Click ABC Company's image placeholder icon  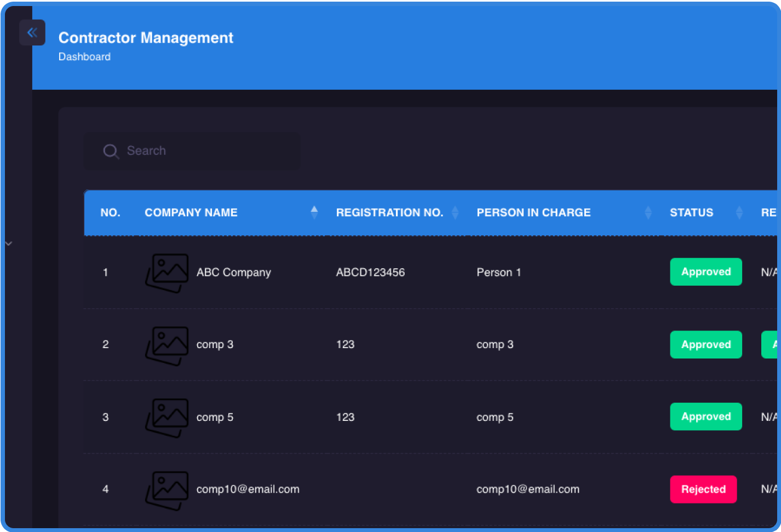(166, 273)
